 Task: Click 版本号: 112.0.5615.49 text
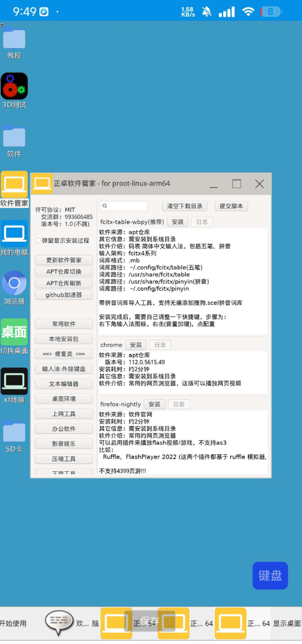point(135,362)
